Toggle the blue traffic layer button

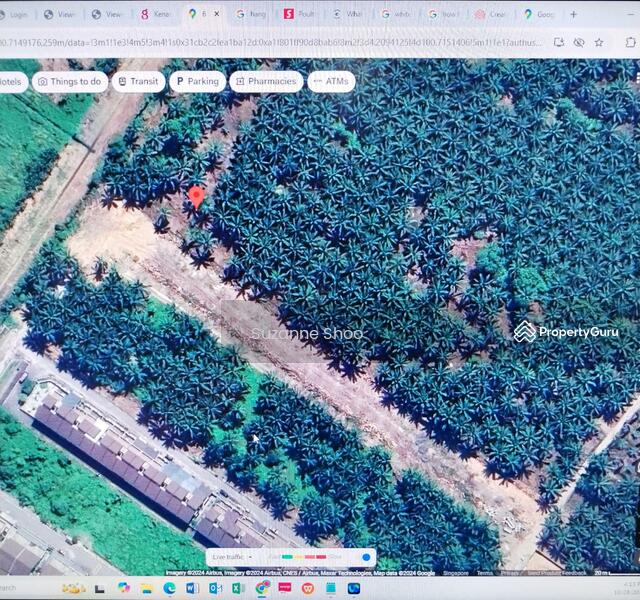[x=366, y=557]
